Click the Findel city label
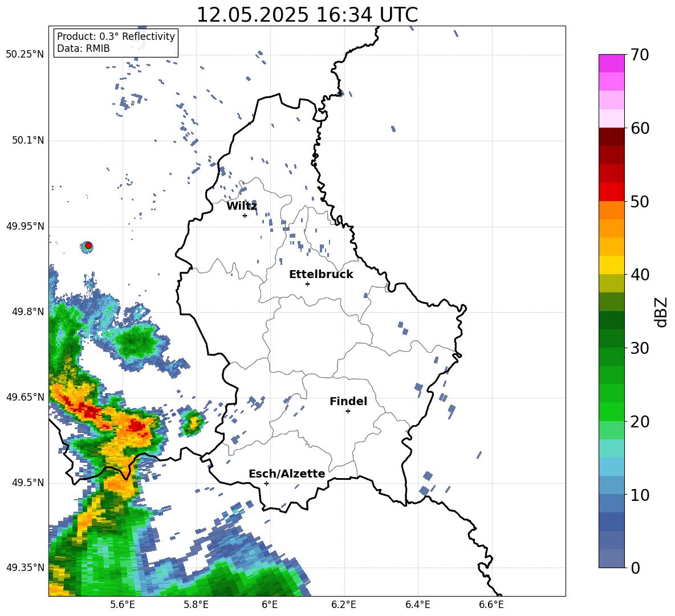This screenshot has width=675, height=616. (x=348, y=401)
